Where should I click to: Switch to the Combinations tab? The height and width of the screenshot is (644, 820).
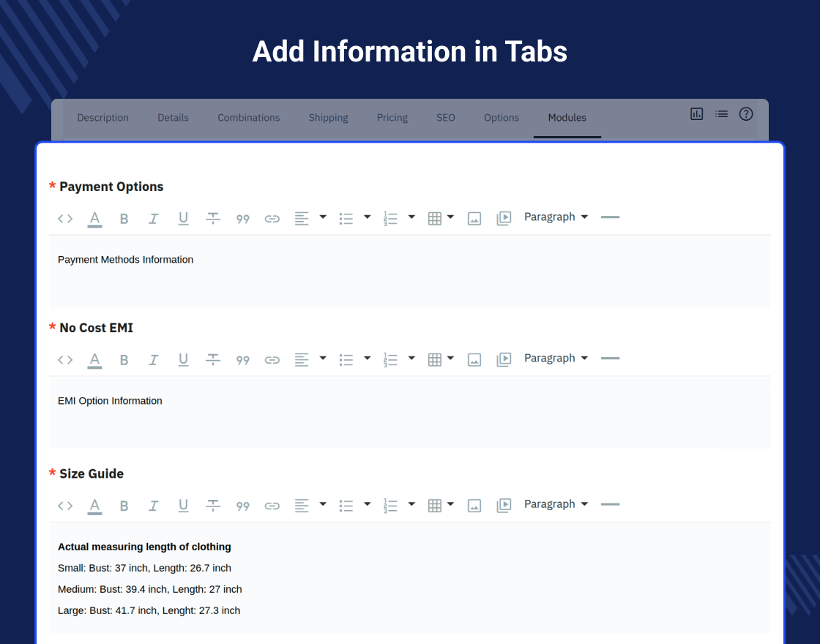pyautogui.click(x=249, y=118)
